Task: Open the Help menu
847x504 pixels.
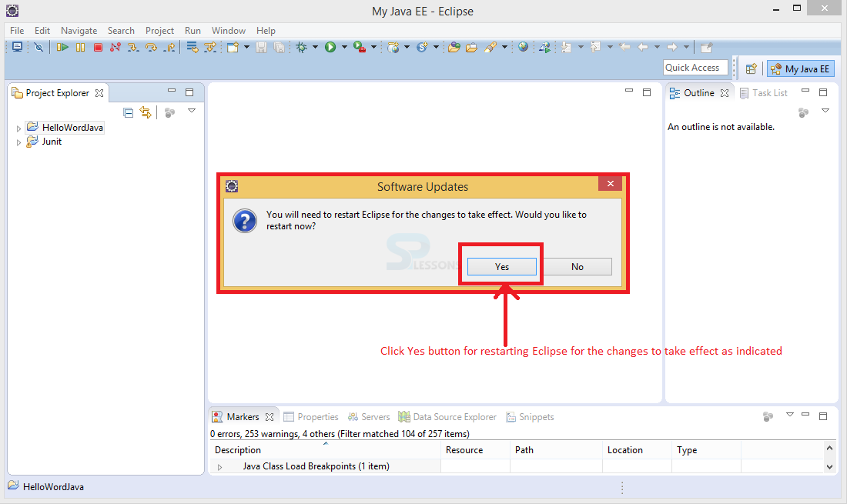Action: point(266,31)
